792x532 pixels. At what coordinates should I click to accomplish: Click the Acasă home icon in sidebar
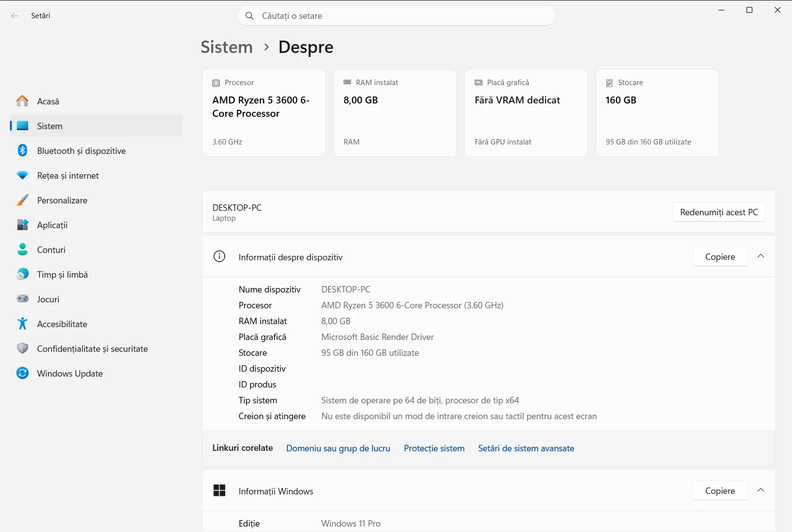tap(22, 101)
